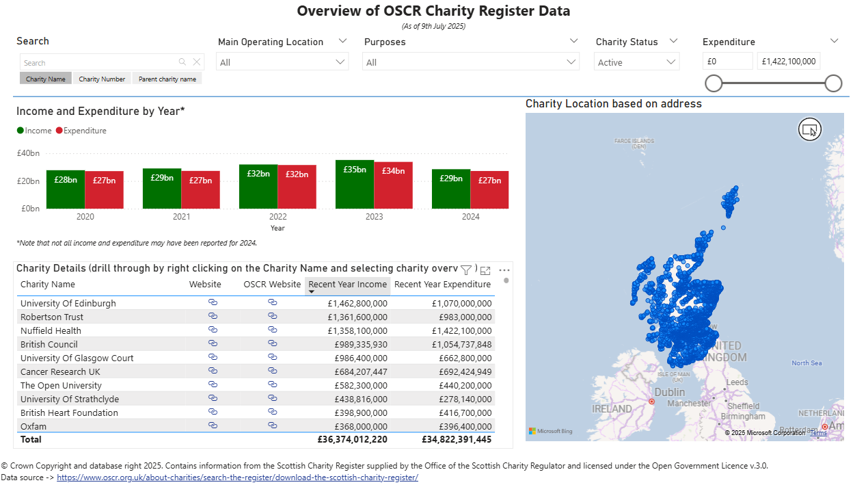Open Oxfam website link icon
Screen dimensions: 868x485
click(213, 425)
